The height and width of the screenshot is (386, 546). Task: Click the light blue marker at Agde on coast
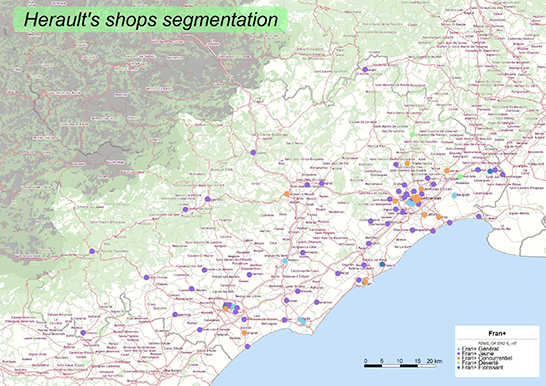point(302,321)
